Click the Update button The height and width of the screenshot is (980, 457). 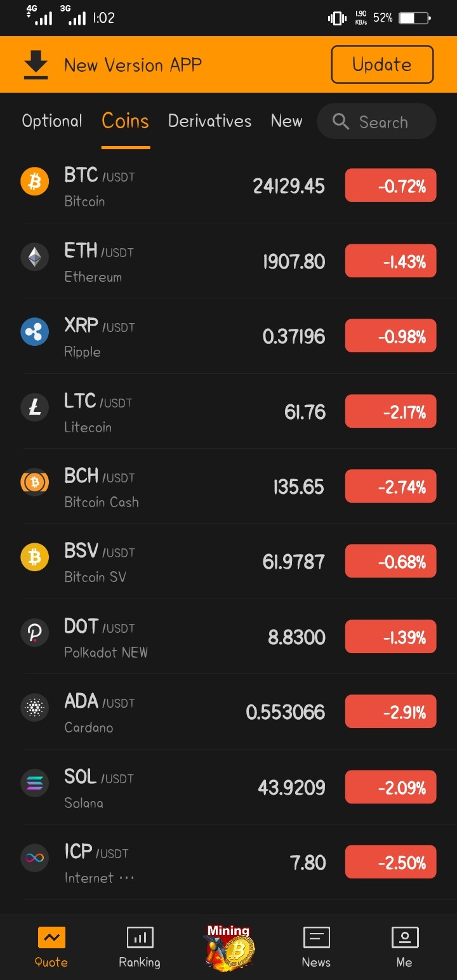pos(382,65)
